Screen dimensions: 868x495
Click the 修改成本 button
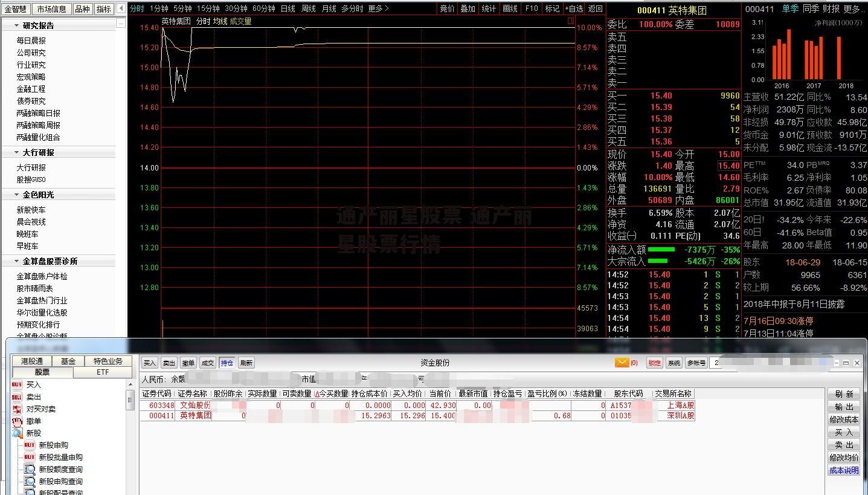(x=844, y=419)
